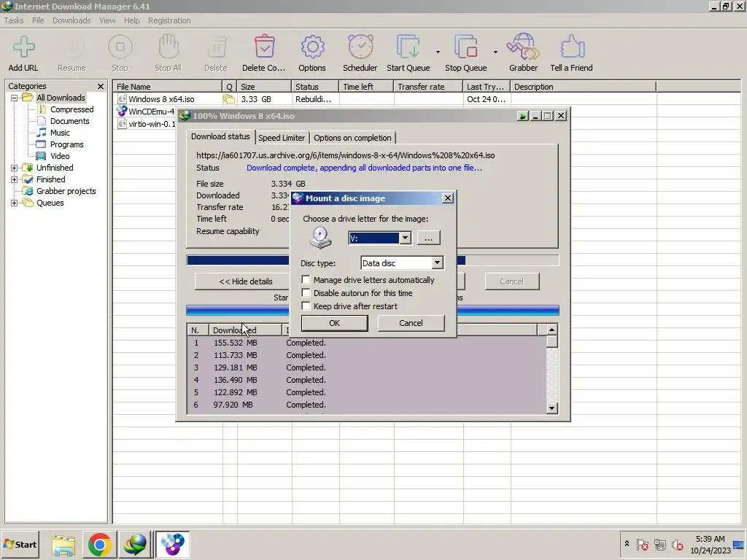Launch the Grabber tool
Screen dimensions: 747x560
coord(523,47)
